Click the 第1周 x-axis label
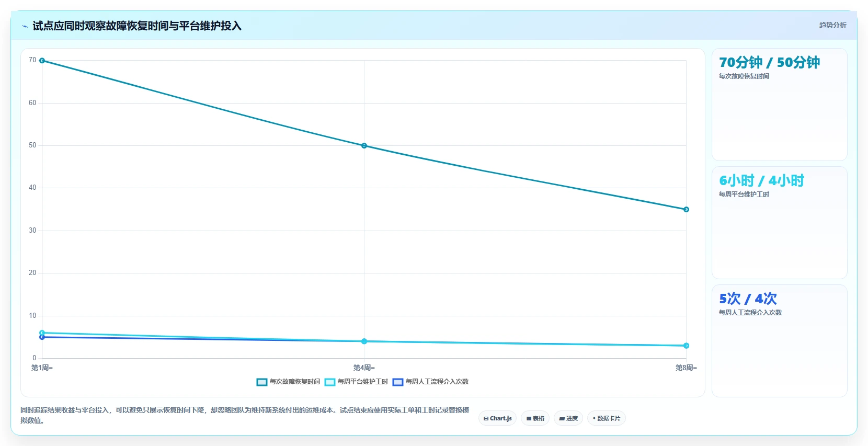The height and width of the screenshot is (446, 868). (42, 368)
